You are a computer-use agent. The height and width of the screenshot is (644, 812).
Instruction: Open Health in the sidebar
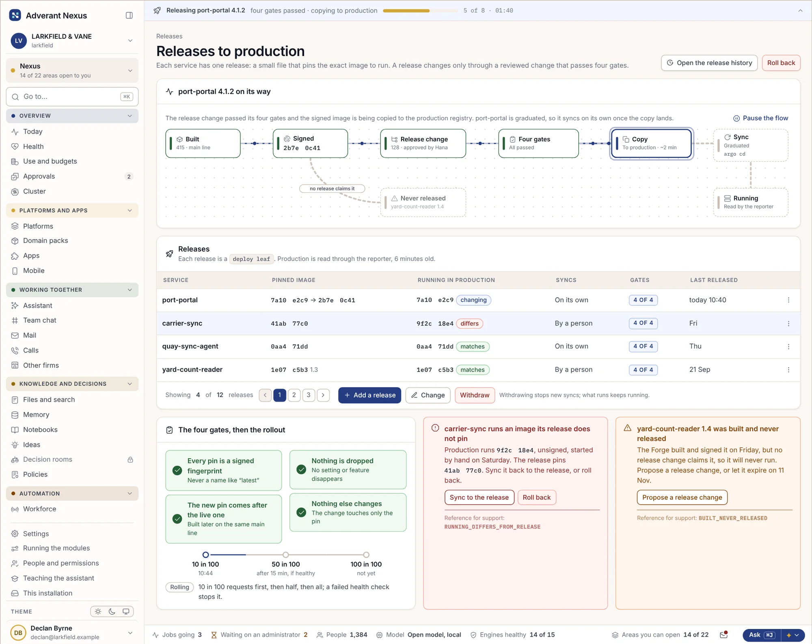[x=72, y=147]
